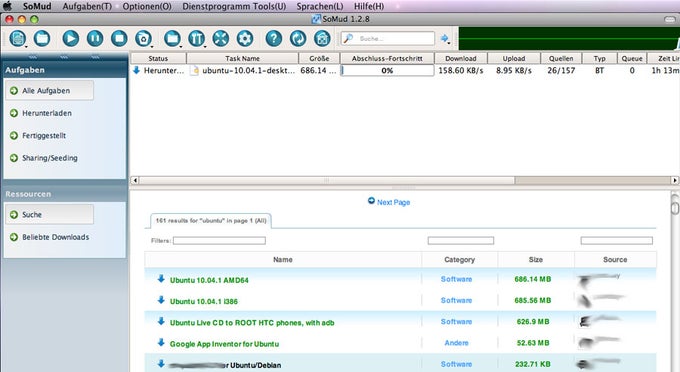Click the '158.60 KB/s' download speed cell
The width and height of the screenshot is (680, 372).
click(461, 70)
